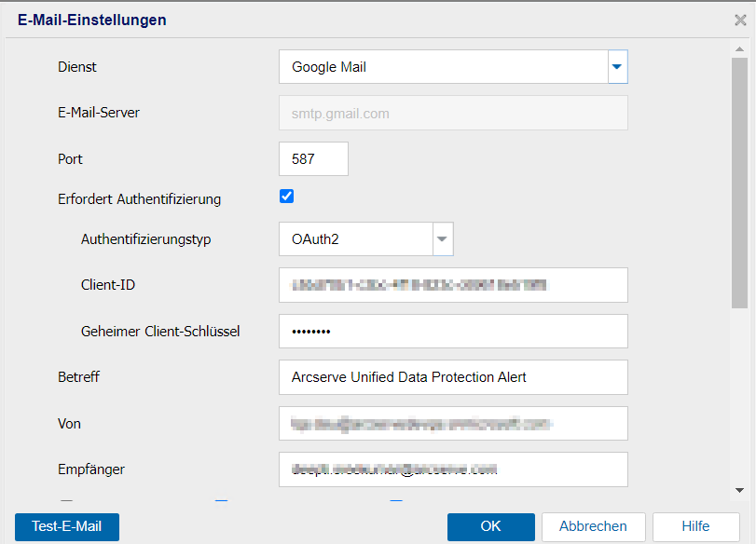Image resolution: width=756 pixels, height=544 pixels.
Task: Click the Dienst label
Action: pos(77,67)
